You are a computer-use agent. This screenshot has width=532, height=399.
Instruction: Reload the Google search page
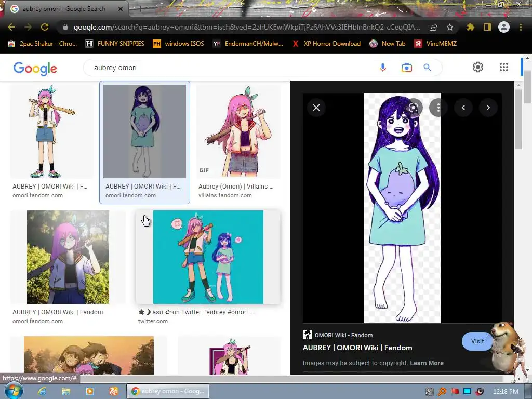pyautogui.click(x=45, y=27)
